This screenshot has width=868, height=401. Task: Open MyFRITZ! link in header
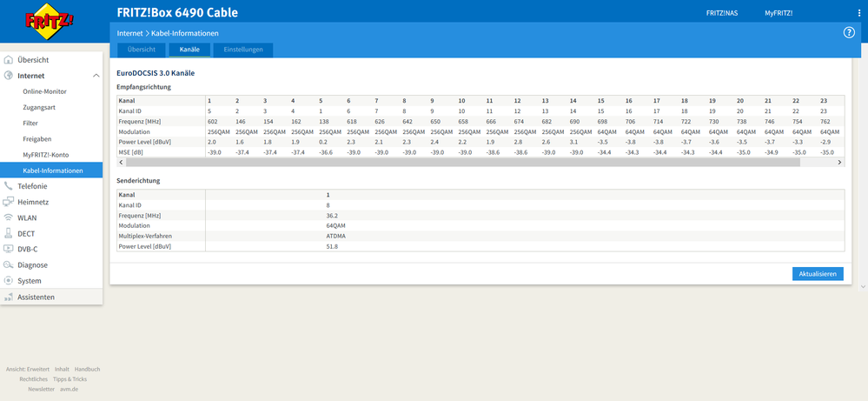779,13
